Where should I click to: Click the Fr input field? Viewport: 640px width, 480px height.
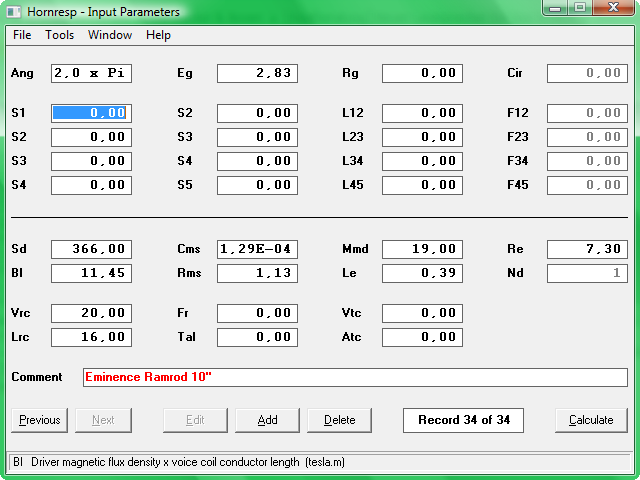click(257, 313)
